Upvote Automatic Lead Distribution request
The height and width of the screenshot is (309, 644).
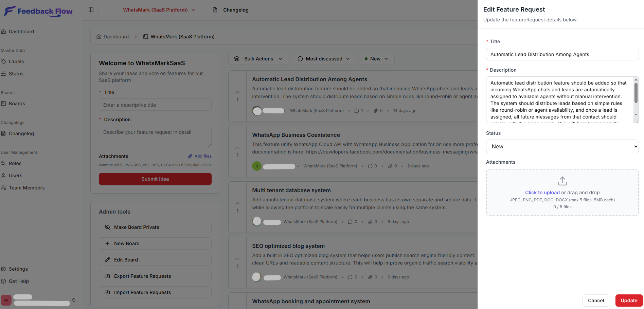click(x=237, y=92)
